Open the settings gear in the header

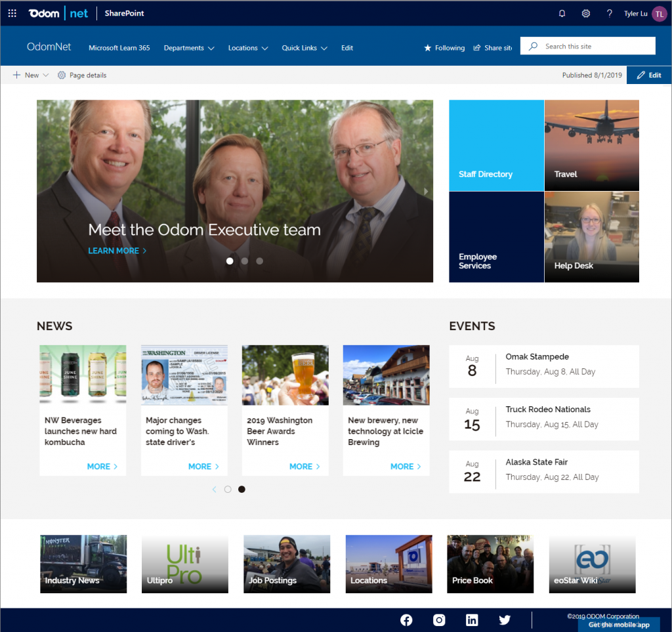click(x=586, y=13)
